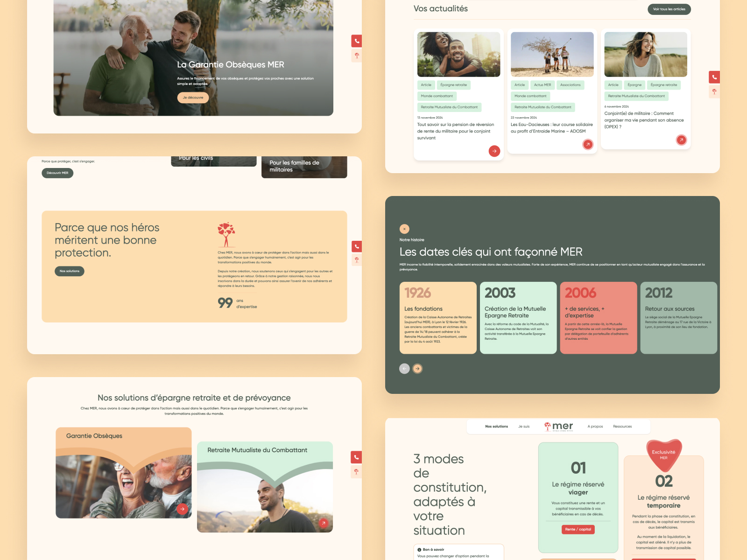The height and width of the screenshot is (560, 747).
Task: Open the A propos menu item
Action: [595, 427]
